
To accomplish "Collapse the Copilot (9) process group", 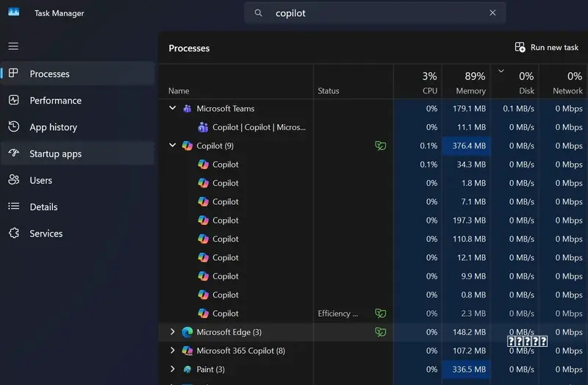I will tap(173, 145).
